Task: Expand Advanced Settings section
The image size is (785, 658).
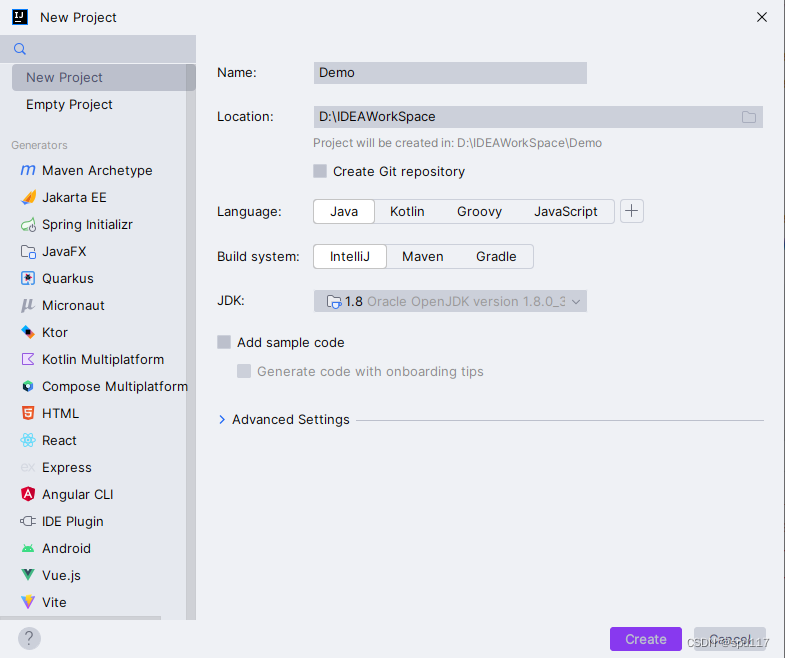Action: coord(222,420)
